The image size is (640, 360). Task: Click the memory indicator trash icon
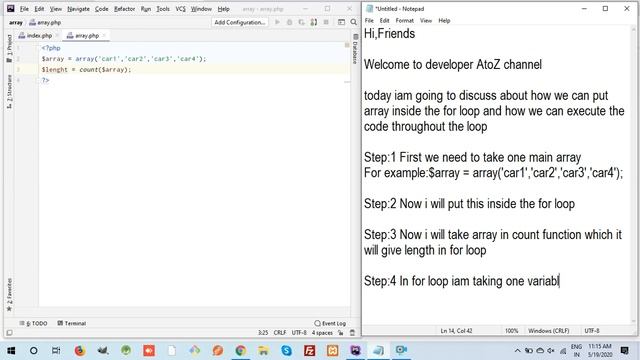pos(352,333)
